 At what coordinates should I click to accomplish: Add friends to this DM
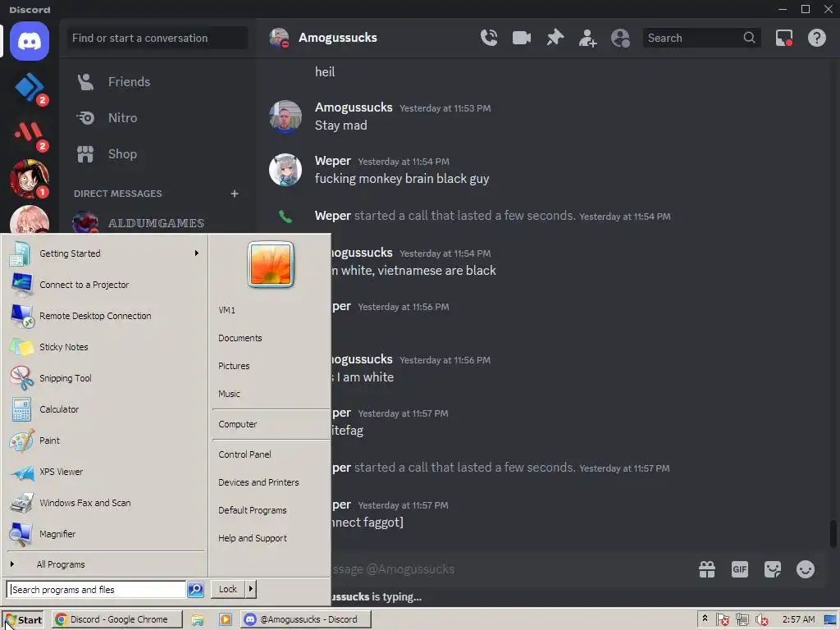(x=587, y=38)
